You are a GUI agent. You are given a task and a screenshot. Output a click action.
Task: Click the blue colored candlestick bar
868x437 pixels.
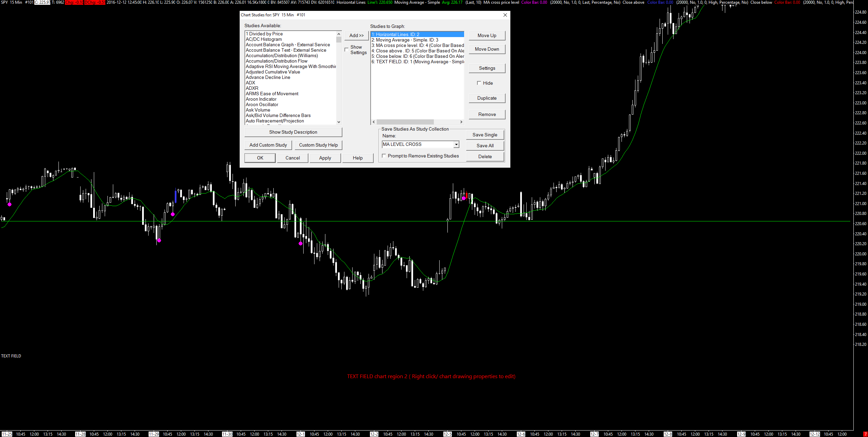pyautogui.click(x=175, y=196)
